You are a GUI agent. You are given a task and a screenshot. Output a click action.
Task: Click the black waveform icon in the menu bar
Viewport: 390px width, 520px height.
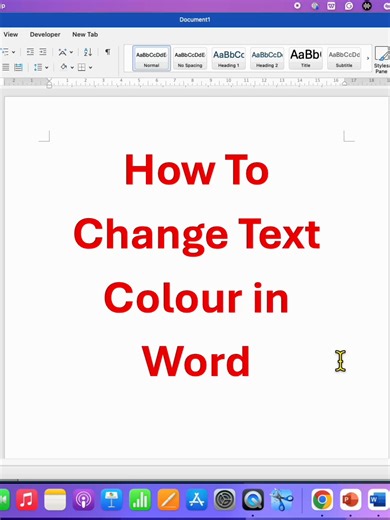(367, 6)
